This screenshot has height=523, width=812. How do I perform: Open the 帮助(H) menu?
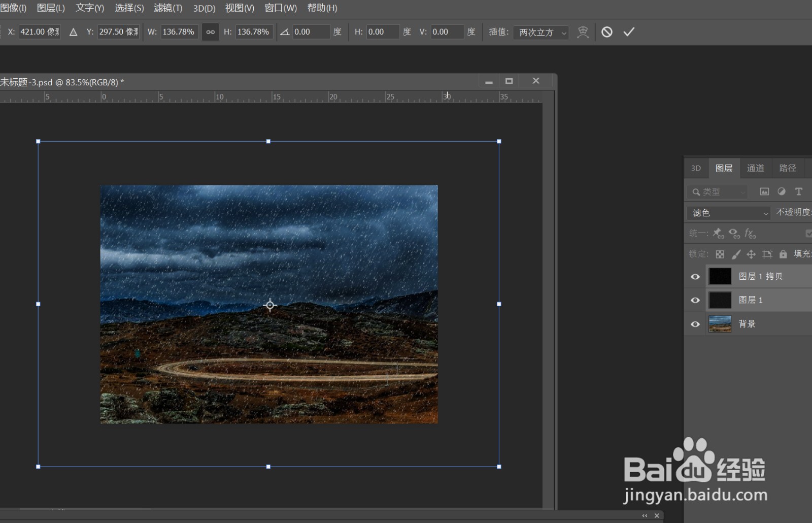coord(322,8)
